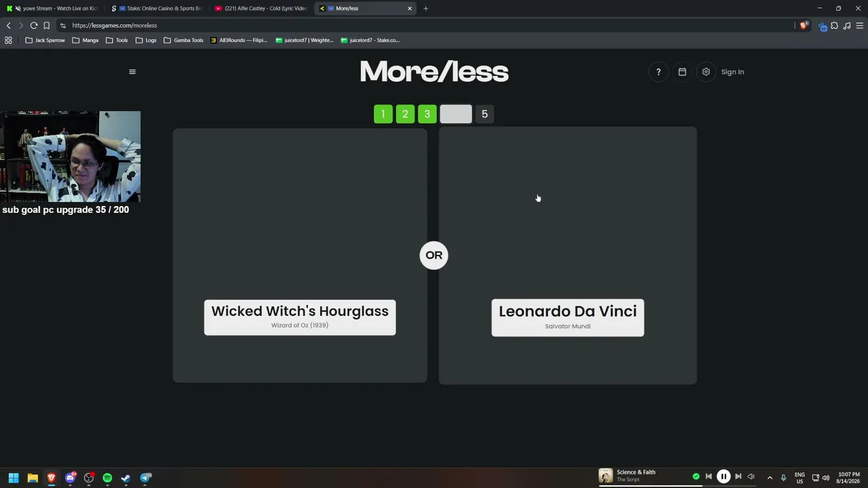Open the Brave main menu
868x488 pixels.
pos(860,25)
